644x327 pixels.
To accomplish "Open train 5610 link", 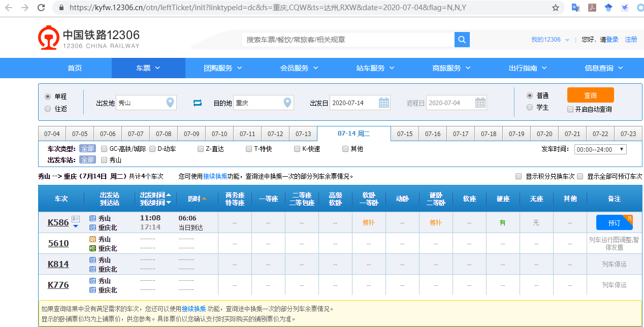I will (58, 243).
